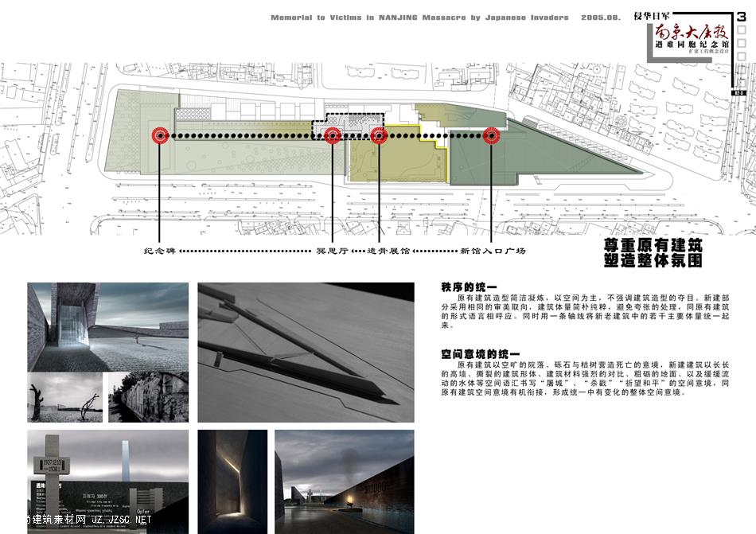
Task: Click the red circular marker for 遗骨展馆
Action: pyautogui.click(x=380, y=136)
